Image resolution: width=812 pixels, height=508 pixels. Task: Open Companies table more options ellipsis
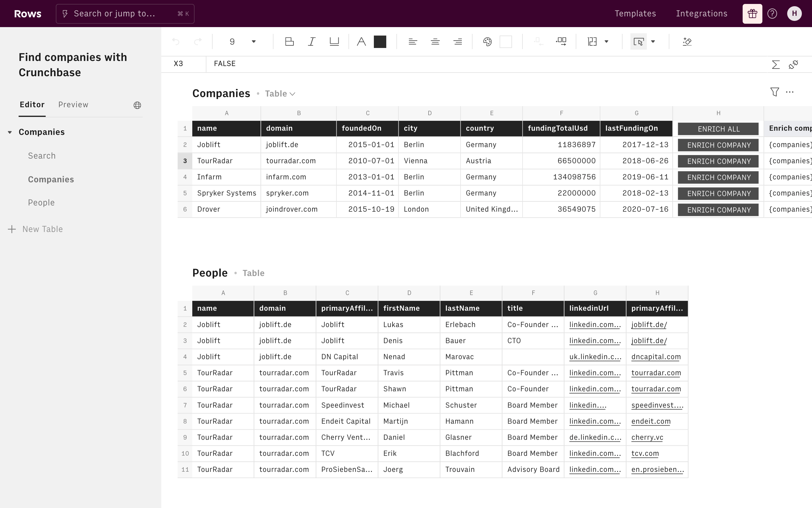tap(790, 92)
